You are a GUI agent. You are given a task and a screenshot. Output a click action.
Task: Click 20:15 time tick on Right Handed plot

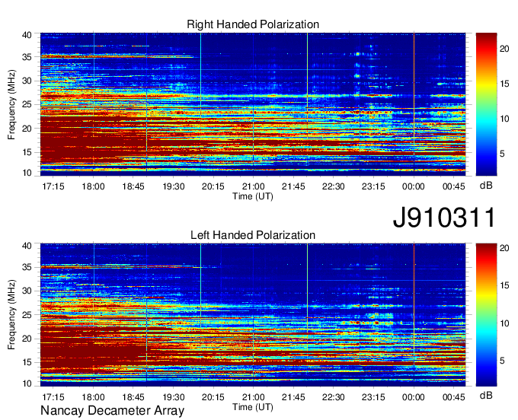[213, 186]
